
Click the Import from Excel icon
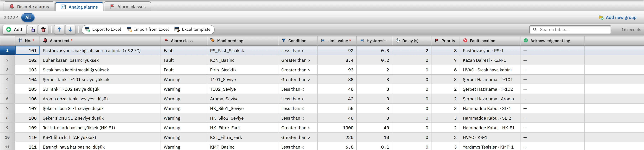[x=129, y=30]
